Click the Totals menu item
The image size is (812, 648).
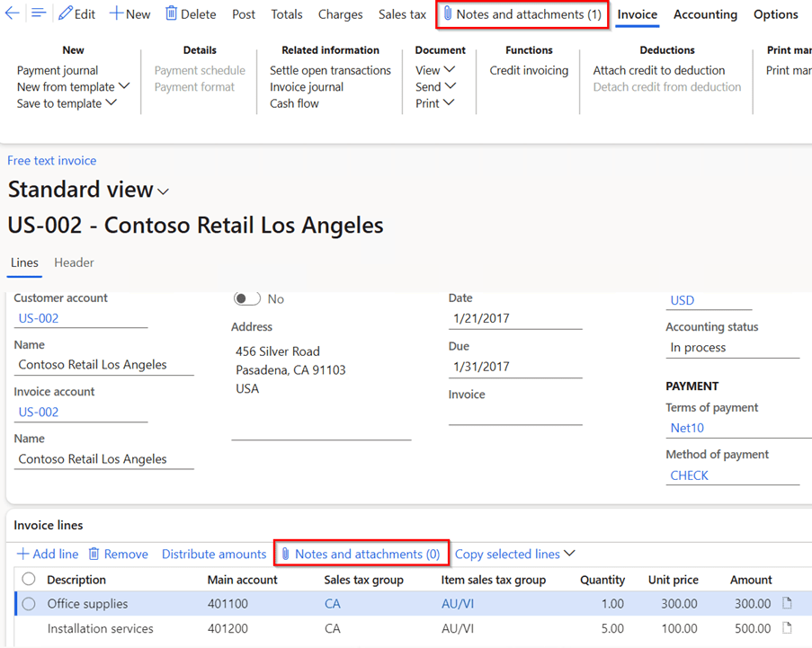[x=286, y=14]
